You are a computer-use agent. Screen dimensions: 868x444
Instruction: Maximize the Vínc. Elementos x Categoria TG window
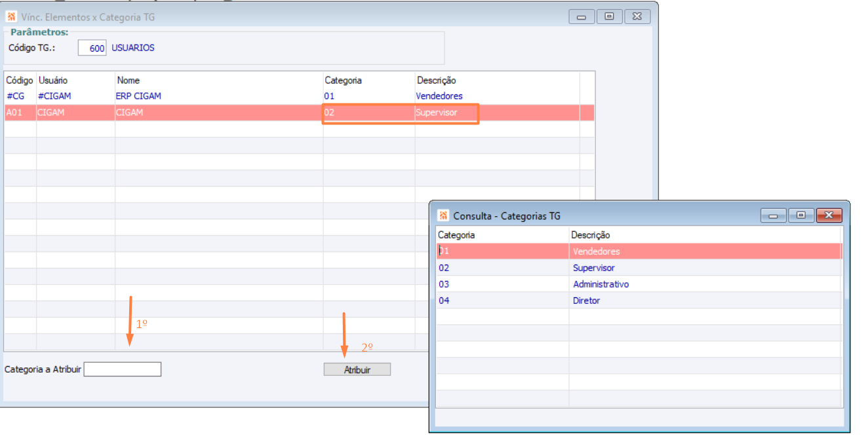[609, 17]
